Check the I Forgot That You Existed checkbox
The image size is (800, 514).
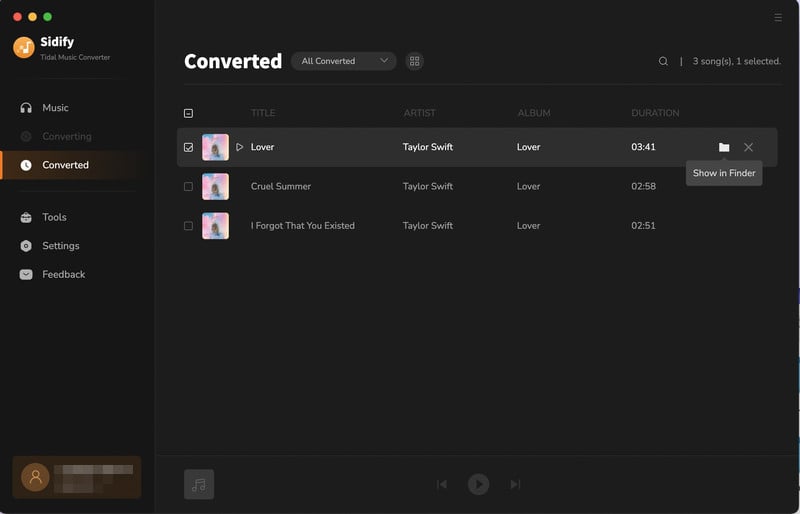coord(188,226)
